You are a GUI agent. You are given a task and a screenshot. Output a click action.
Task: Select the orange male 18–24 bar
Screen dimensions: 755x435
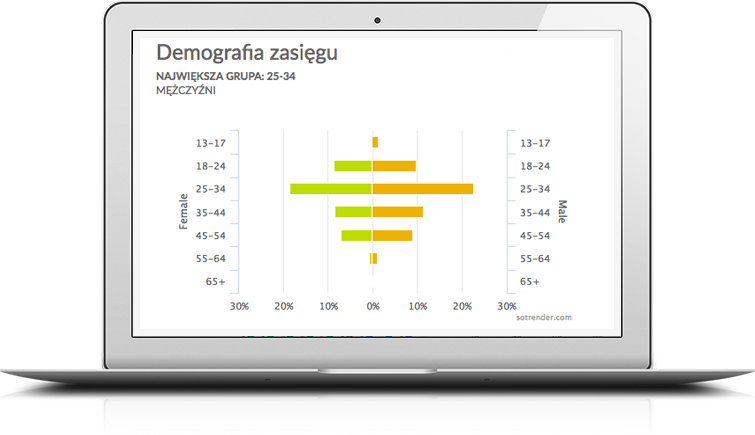[394, 166]
